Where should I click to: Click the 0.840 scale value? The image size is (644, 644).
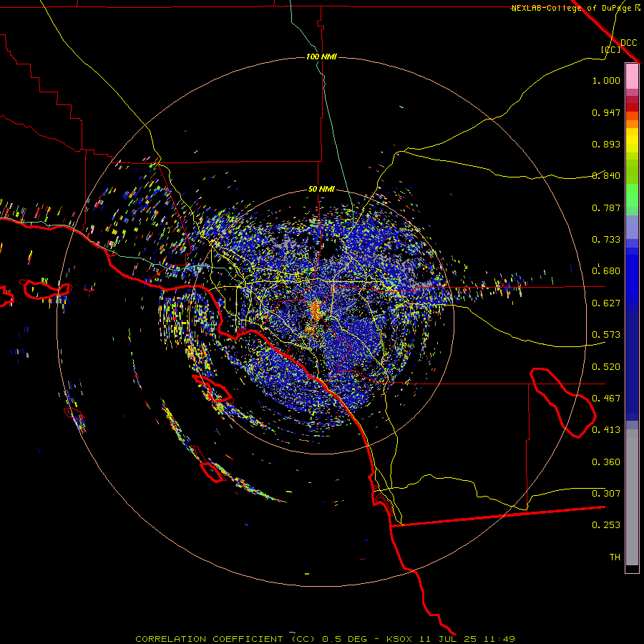pos(606,176)
